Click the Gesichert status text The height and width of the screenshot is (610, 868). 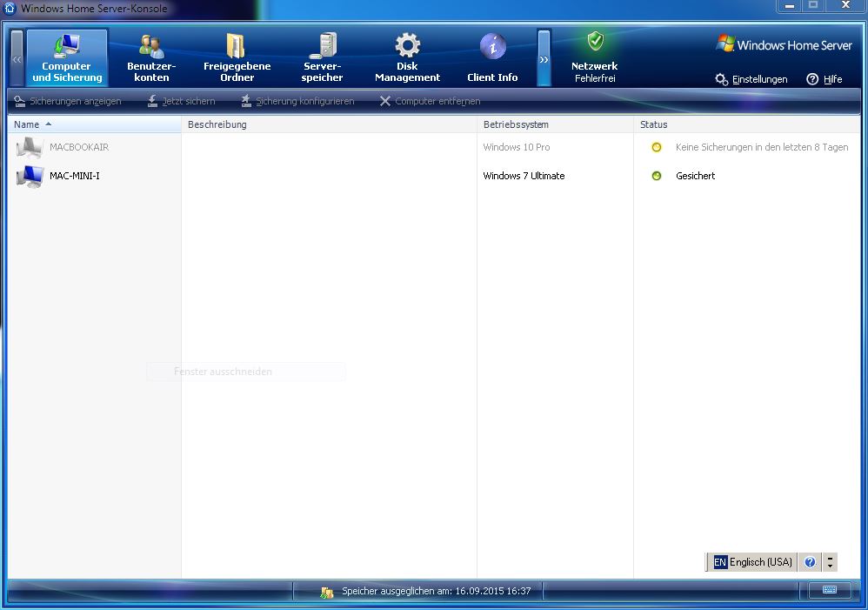695,176
